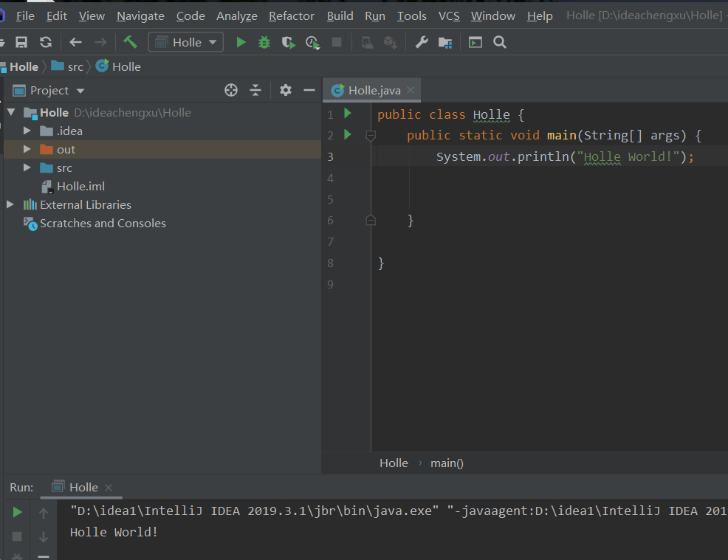The image size is (728, 560).
Task: Open the Analyze menu
Action: pos(237,16)
